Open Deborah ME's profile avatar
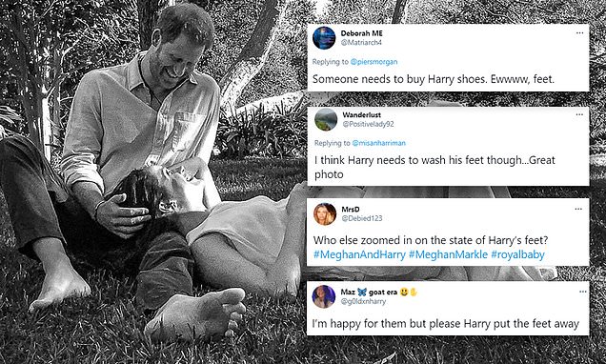 (x=324, y=38)
